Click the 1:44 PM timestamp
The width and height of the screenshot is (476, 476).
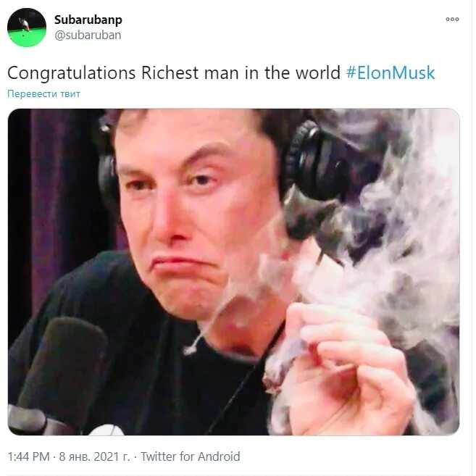tap(28, 456)
